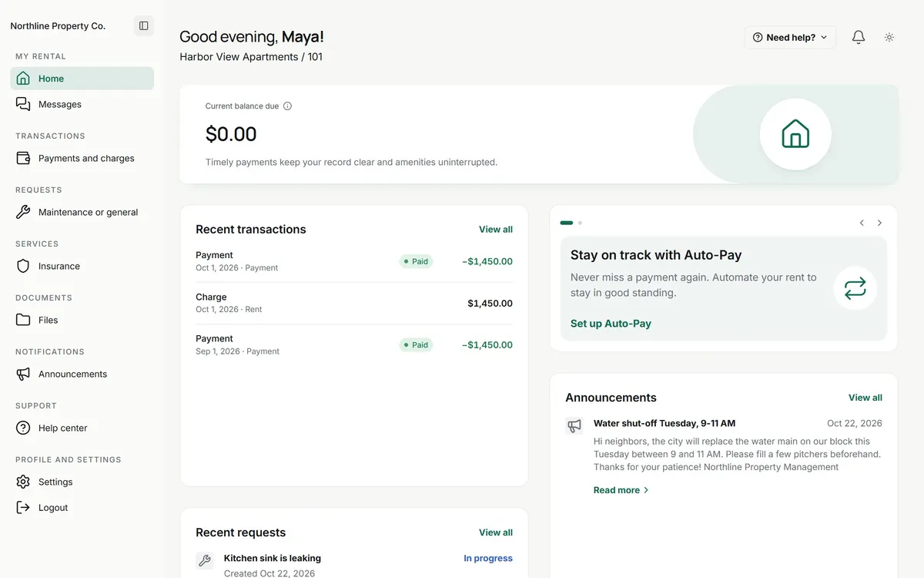Click the Set up Auto-Pay link
This screenshot has width=924, height=578.
click(x=611, y=324)
